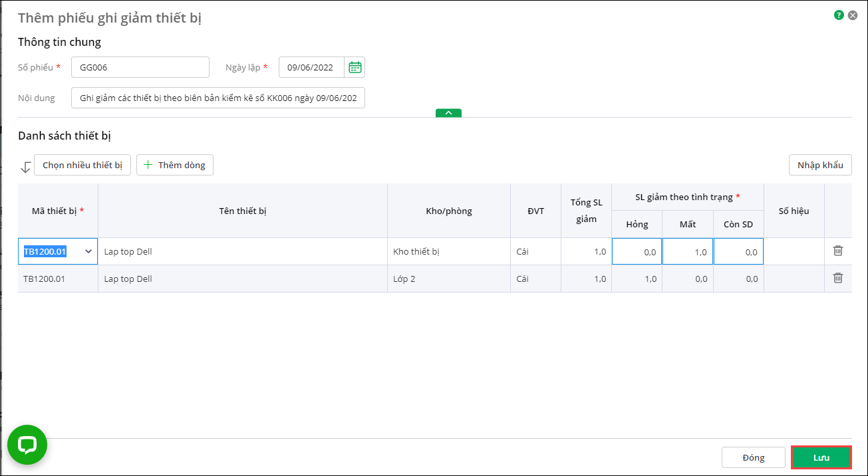Edit the Còn SD quantity in first row
This screenshot has height=476, width=868.
tap(738, 252)
